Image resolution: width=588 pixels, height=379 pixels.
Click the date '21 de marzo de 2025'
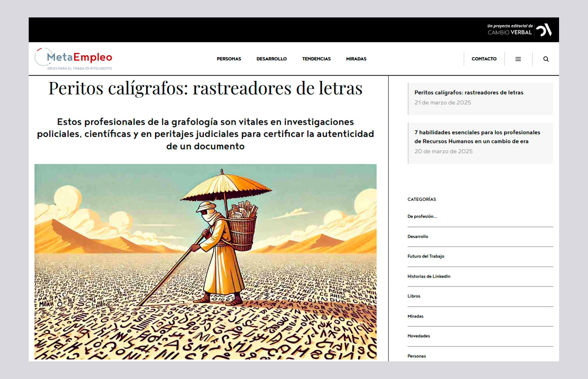click(x=443, y=103)
